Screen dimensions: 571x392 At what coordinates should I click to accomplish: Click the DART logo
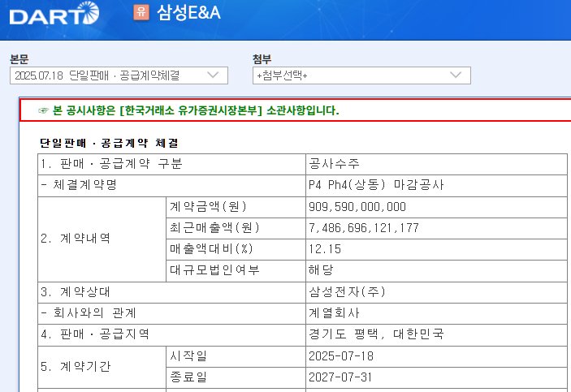(54, 14)
